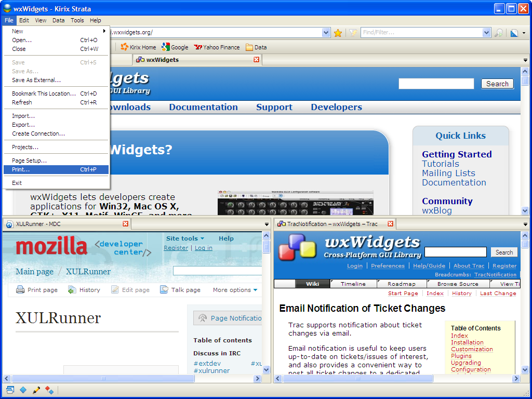This screenshot has height=399, width=532.
Task: Open the Preferences link in Trac
Action: (388, 265)
